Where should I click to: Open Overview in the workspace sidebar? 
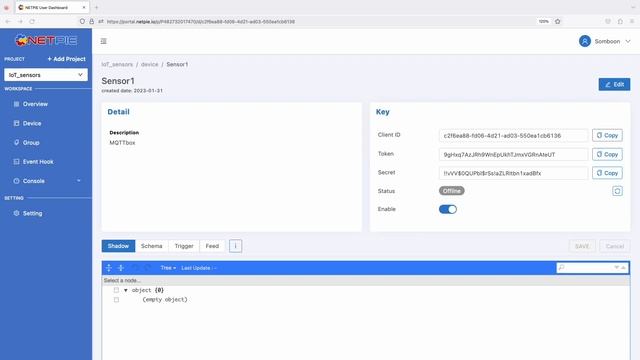pos(35,104)
